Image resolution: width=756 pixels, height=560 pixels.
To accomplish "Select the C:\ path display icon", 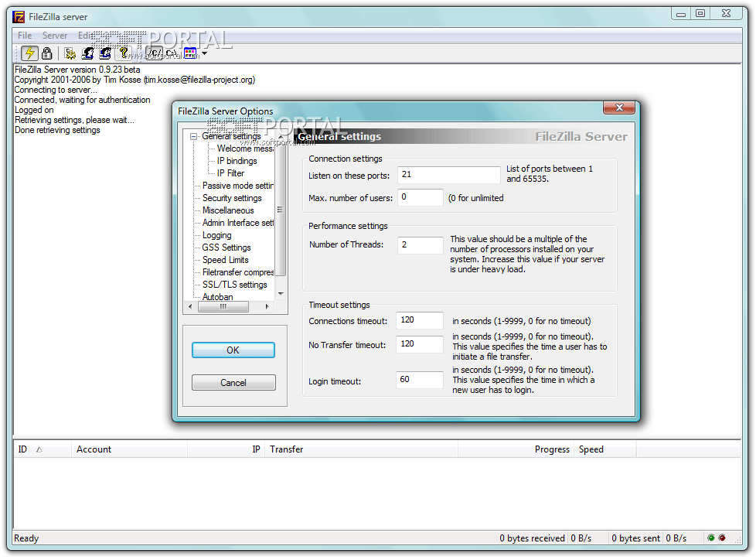I will pyautogui.click(x=171, y=53).
